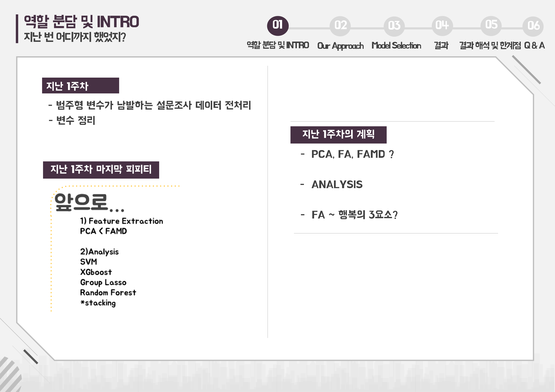Click the 06 step circle

[533, 26]
